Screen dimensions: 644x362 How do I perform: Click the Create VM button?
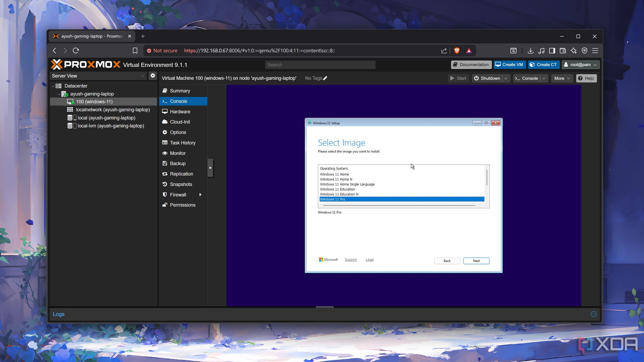[509, 65]
